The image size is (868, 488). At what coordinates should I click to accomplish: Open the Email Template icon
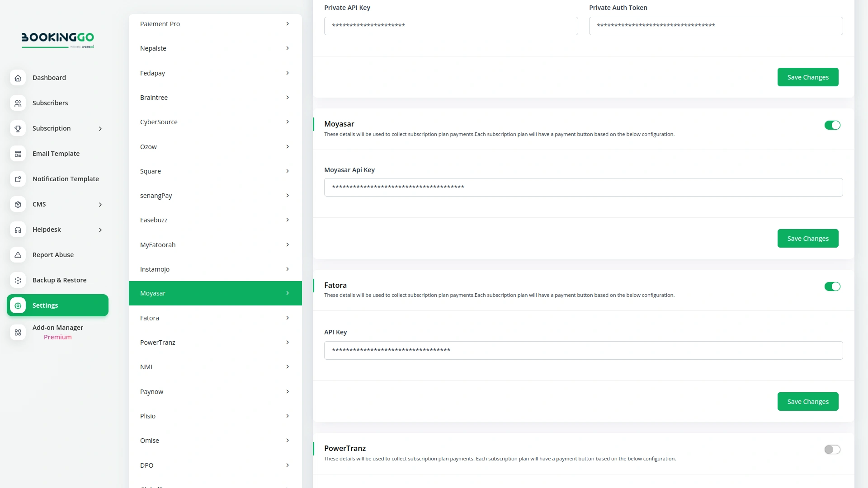(x=18, y=154)
